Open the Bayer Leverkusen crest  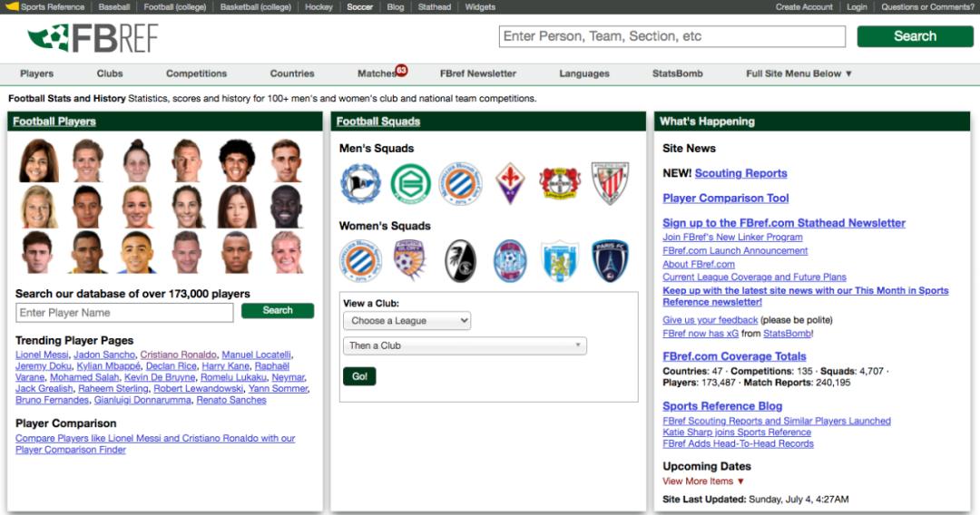click(560, 183)
